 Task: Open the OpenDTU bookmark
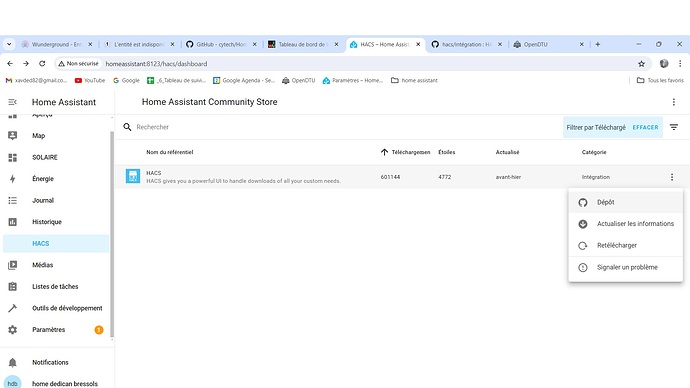pos(299,81)
